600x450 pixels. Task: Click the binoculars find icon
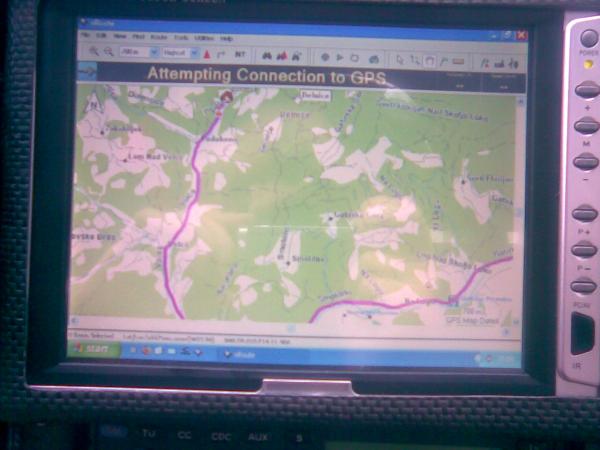pos(267,54)
